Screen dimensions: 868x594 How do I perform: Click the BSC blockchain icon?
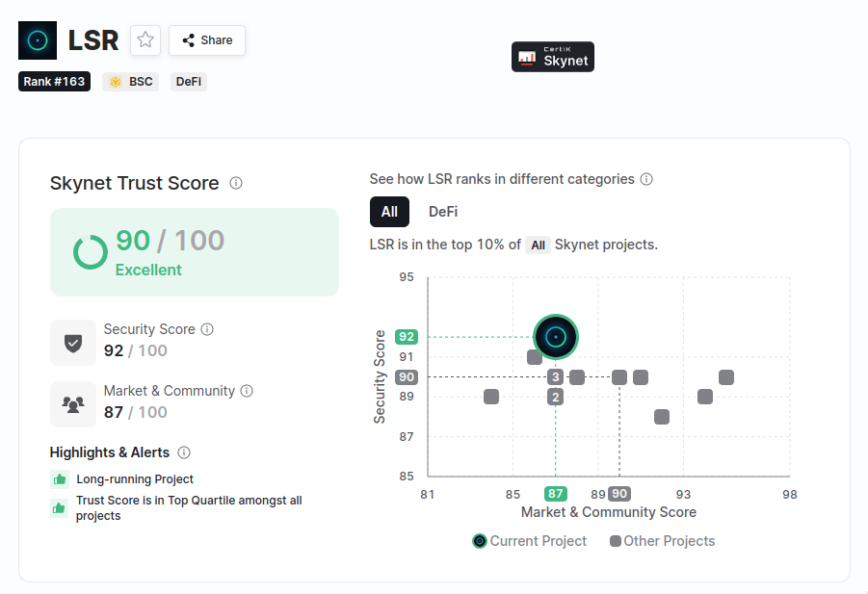[116, 81]
